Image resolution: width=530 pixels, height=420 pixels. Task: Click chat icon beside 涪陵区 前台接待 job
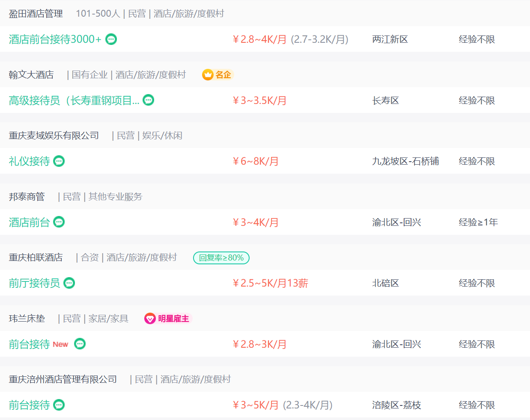(x=59, y=405)
